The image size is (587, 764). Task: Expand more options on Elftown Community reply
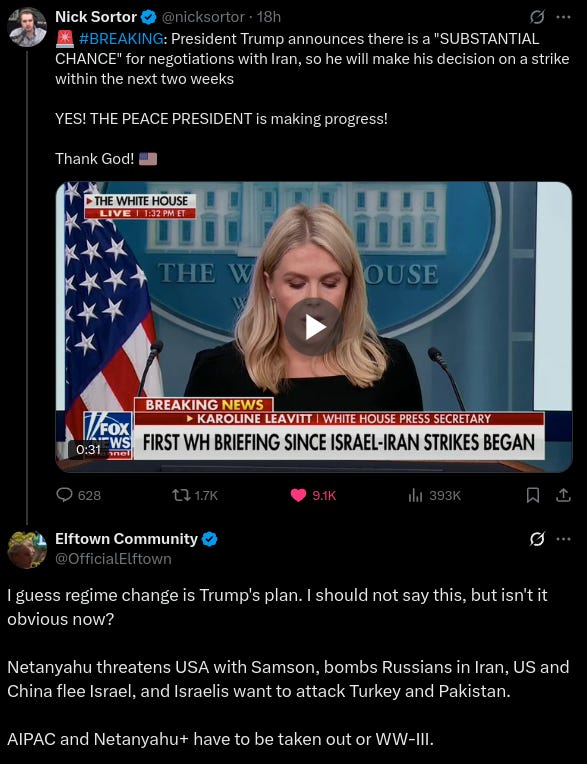(x=563, y=539)
